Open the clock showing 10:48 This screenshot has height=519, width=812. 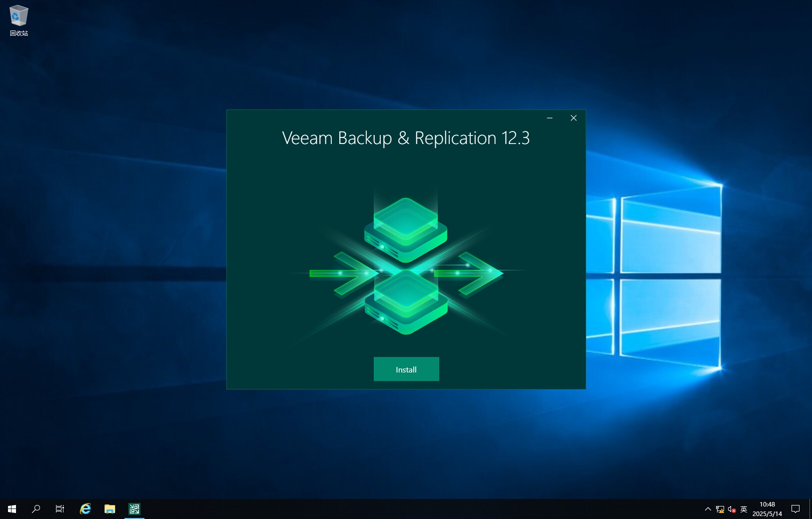tap(767, 509)
